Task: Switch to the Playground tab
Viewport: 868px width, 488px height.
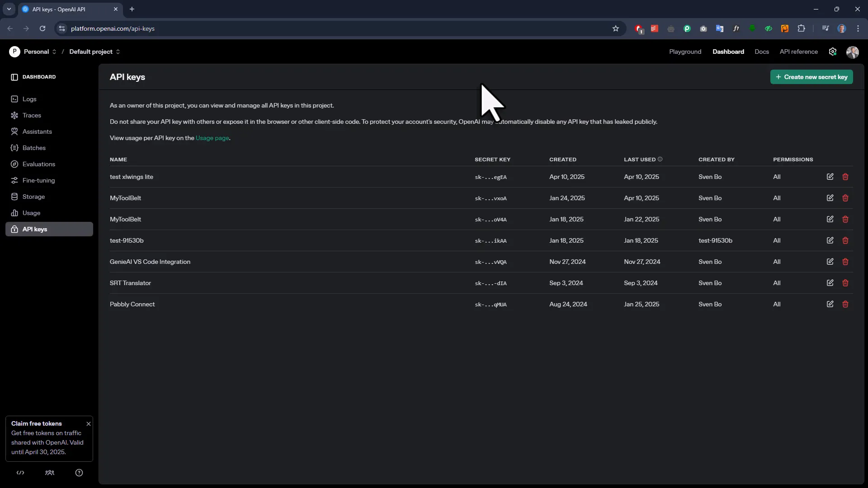Action: (685, 52)
